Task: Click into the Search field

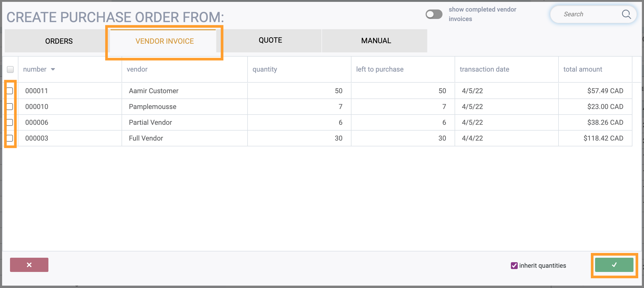Action: click(x=587, y=14)
